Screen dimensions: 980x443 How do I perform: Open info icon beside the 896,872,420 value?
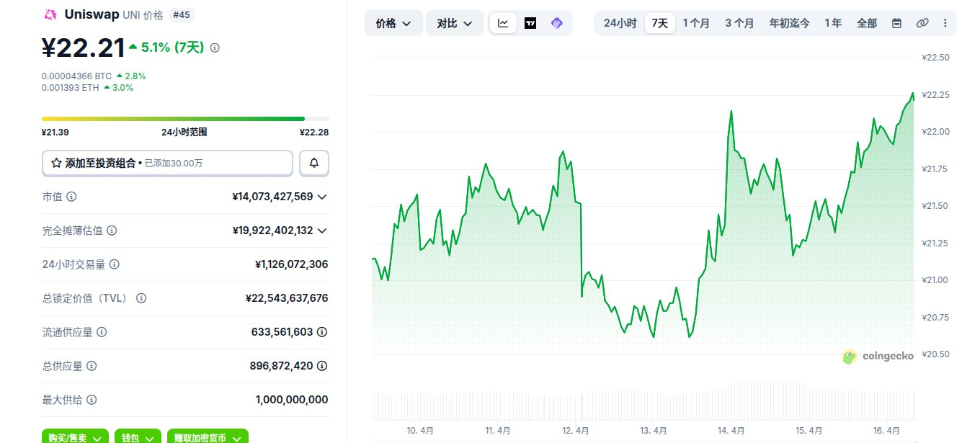pyautogui.click(x=322, y=366)
